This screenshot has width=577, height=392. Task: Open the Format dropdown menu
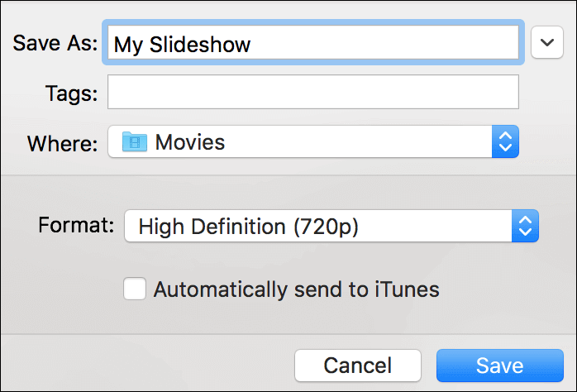[x=331, y=227]
